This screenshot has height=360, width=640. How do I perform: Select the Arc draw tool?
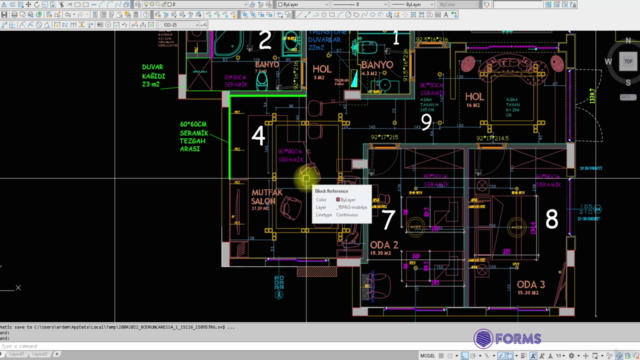click(340, 15)
